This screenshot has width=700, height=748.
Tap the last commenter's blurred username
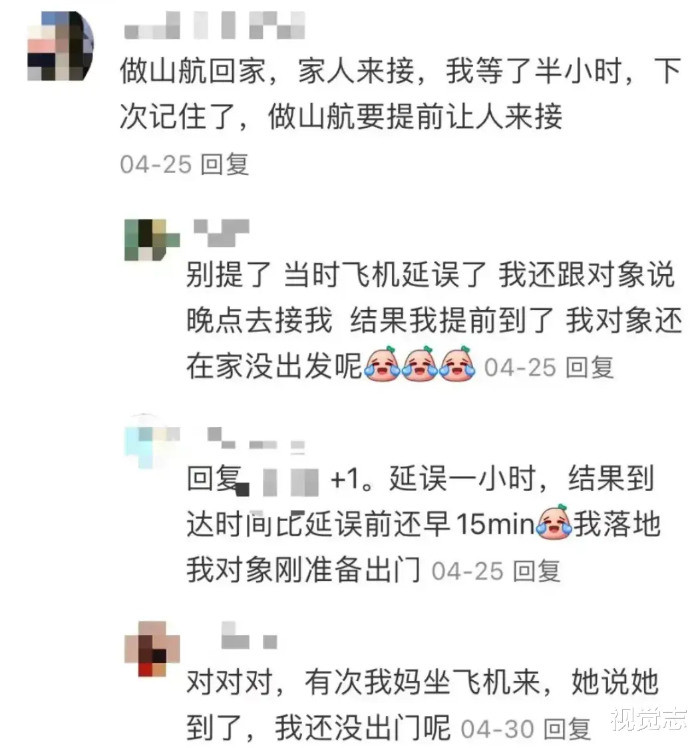[250, 636]
